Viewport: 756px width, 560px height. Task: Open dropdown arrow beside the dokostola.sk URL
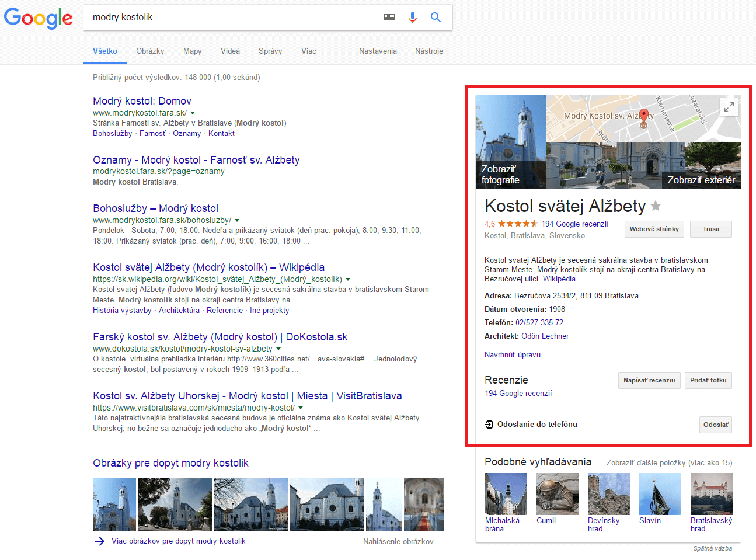[278, 349]
